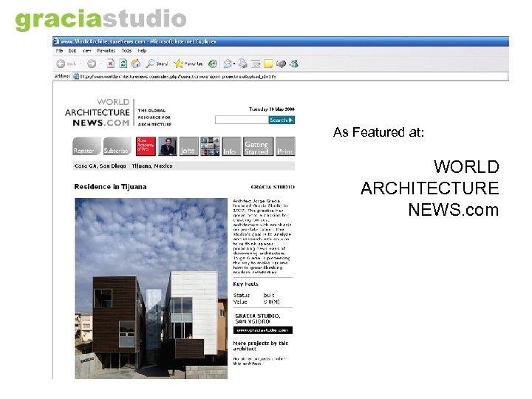
Task: Open the Tools menu
Action: [126, 50]
